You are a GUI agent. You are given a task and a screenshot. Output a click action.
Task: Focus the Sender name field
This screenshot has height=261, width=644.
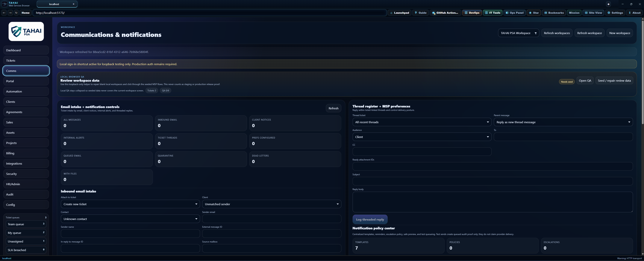130,233
